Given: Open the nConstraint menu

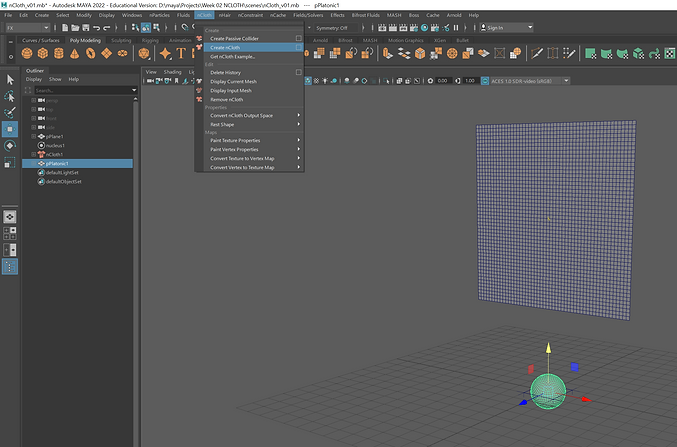Looking at the screenshot, I should click(250, 15).
